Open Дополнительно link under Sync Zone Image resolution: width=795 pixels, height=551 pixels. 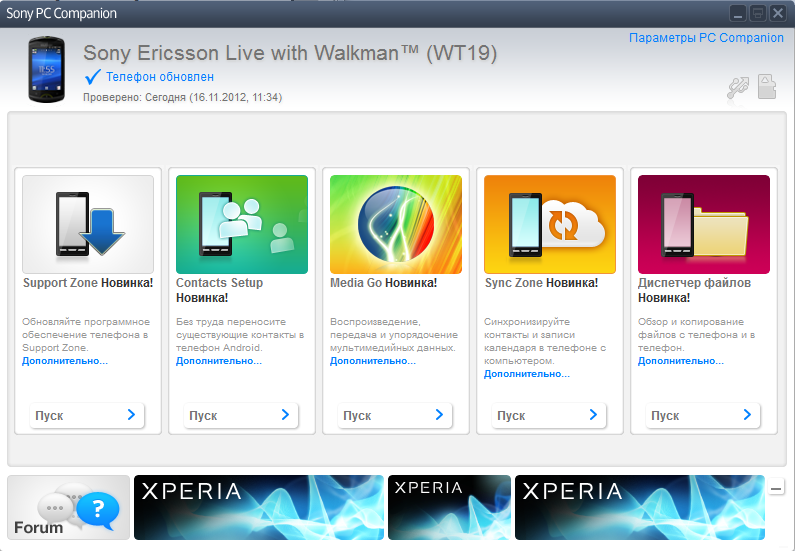click(527, 374)
